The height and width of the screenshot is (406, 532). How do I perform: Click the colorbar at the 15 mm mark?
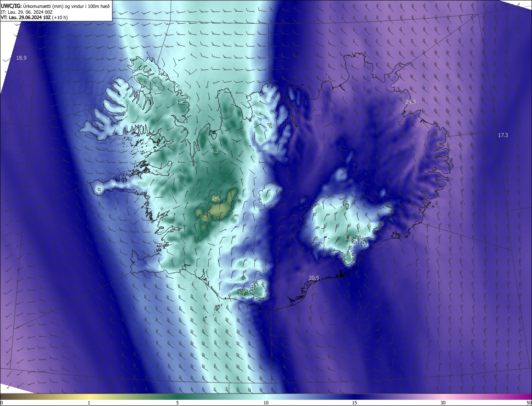tap(355, 396)
